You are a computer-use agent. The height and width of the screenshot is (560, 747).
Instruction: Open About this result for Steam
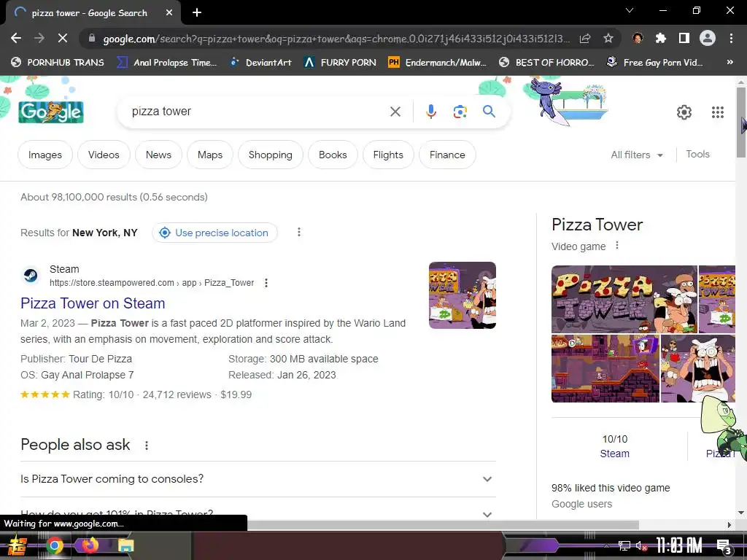(x=266, y=283)
